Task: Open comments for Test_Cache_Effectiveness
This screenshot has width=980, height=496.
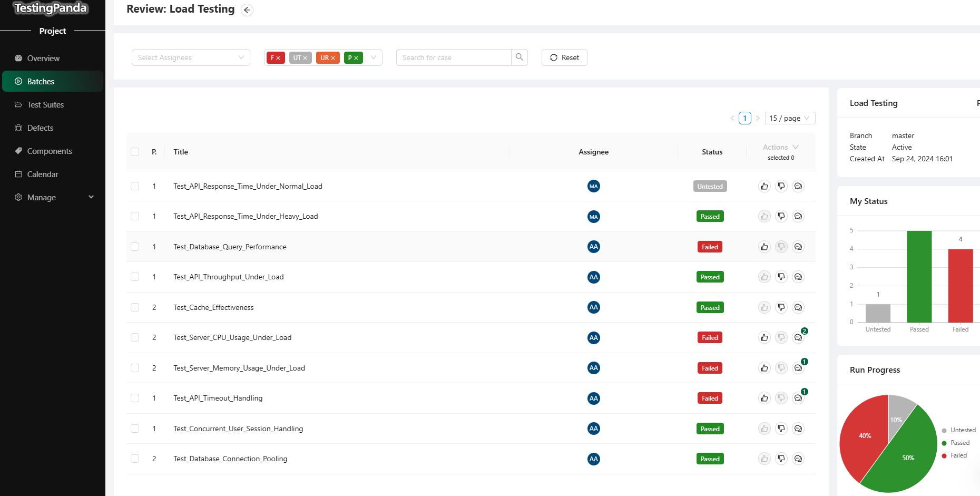Action: pos(798,307)
